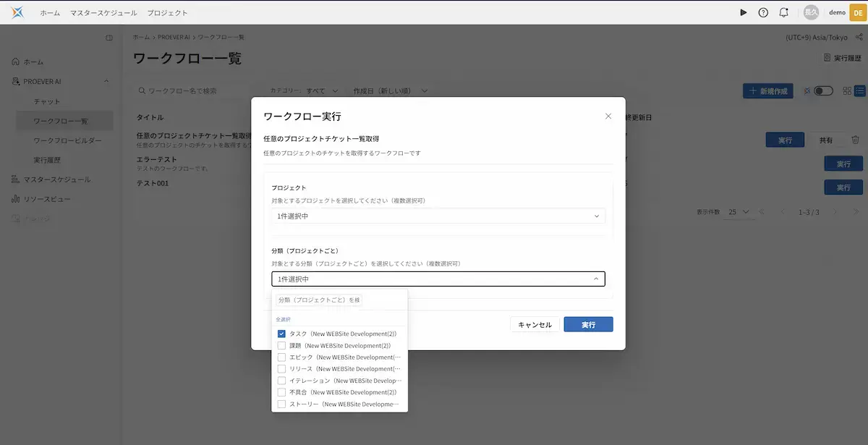The width and height of the screenshot is (868, 445).
Task: Select ワークフロービルダー in sidebar
Action: [67, 140]
